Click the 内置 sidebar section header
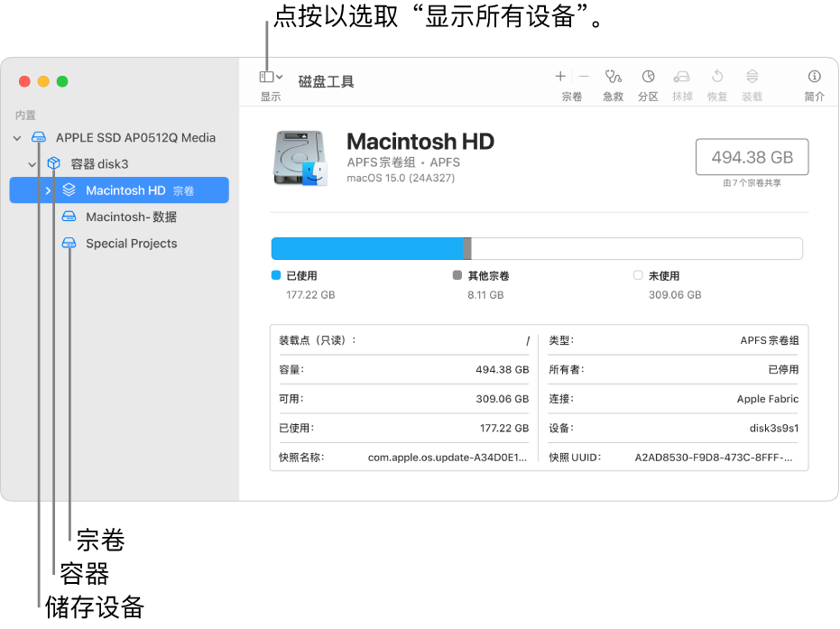Image resolution: width=840 pixels, height=629 pixels. tap(25, 116)
